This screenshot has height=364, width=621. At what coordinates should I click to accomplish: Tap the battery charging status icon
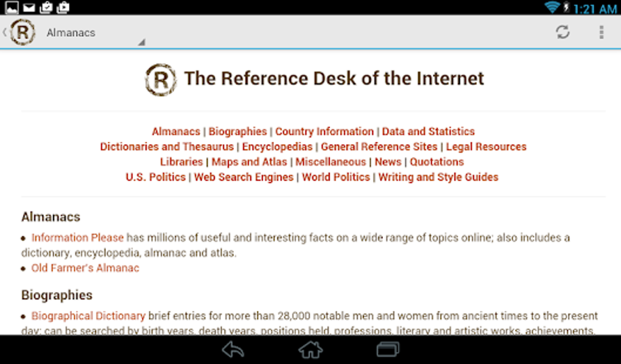click(566, 7)
